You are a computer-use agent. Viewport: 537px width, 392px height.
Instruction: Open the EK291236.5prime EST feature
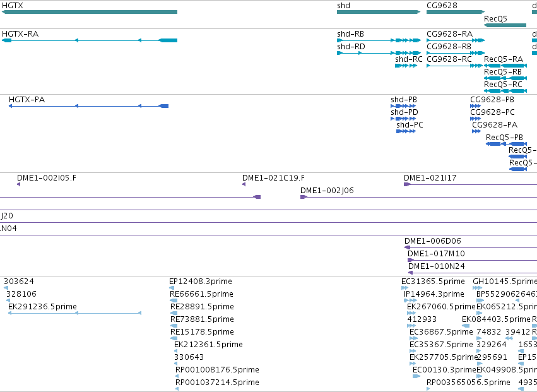74,313
